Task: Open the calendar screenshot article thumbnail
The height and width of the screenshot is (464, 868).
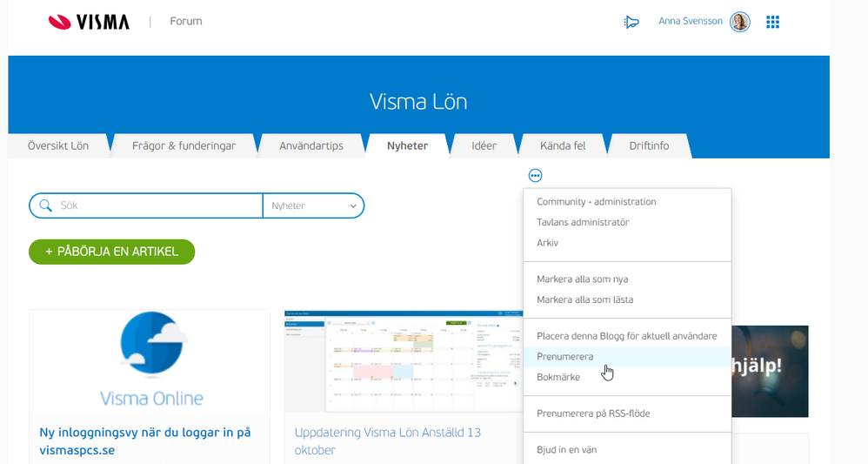Action: (404, 361)
